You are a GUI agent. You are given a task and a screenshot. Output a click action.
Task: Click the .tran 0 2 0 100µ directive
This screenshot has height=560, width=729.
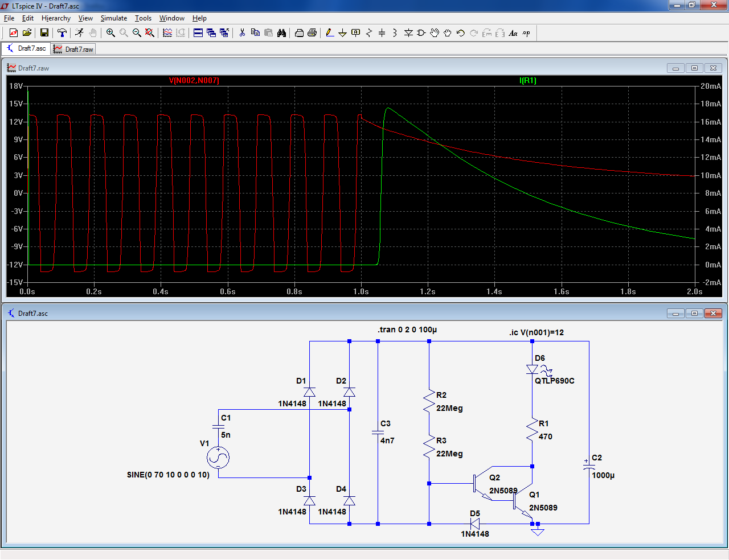[407, 330]
